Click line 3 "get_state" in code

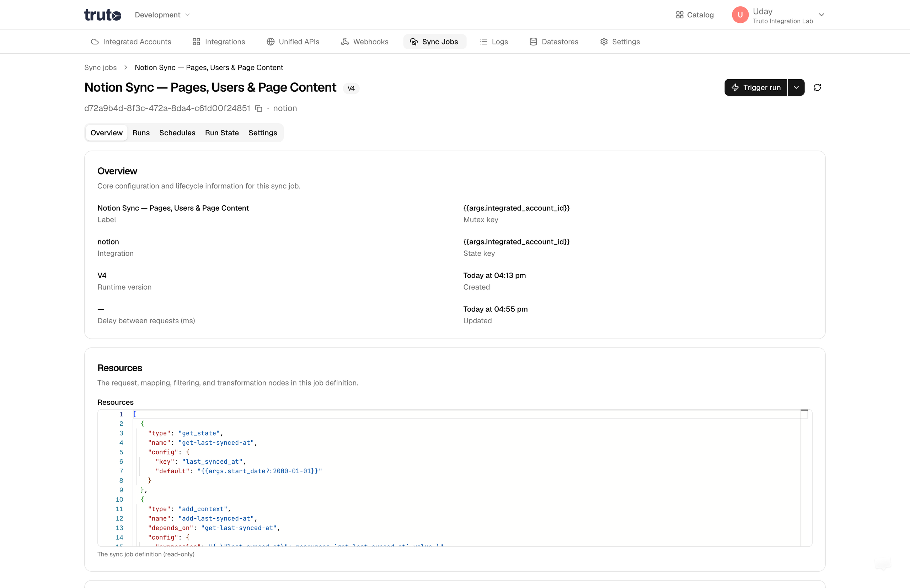point(199,433)
